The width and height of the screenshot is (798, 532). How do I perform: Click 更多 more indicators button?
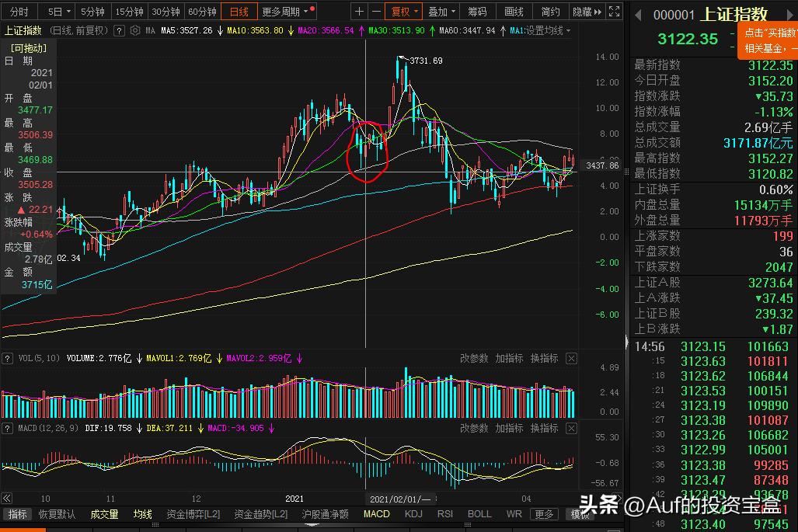click(x=544, y=514)
